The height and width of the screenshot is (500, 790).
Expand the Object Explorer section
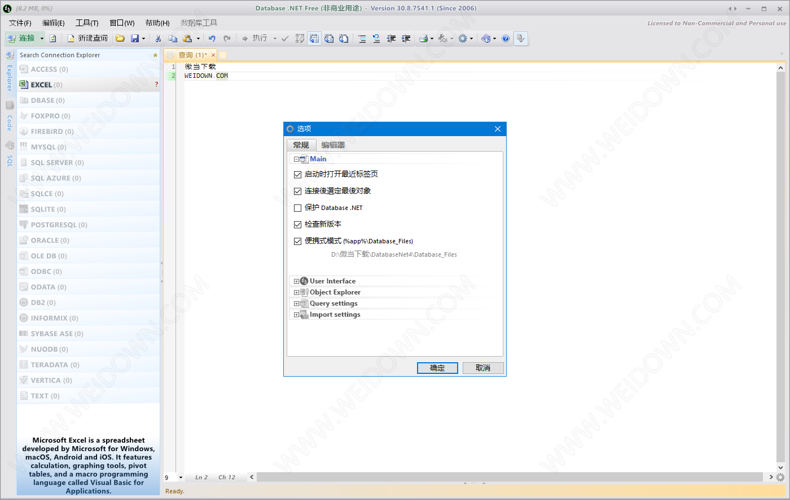[296, 292]
